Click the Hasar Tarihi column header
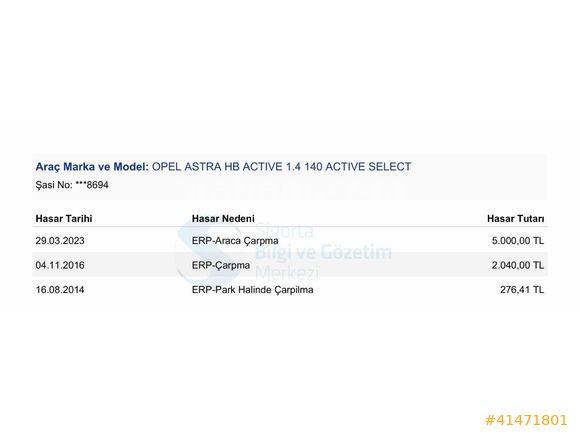 (64, 219)
